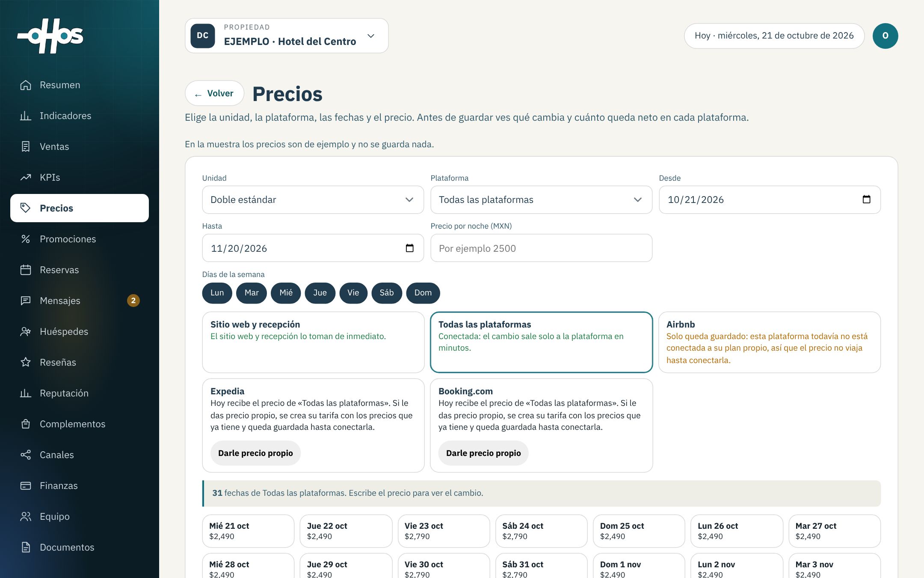Click Darle precio propio under Expedia

(255, 453)
